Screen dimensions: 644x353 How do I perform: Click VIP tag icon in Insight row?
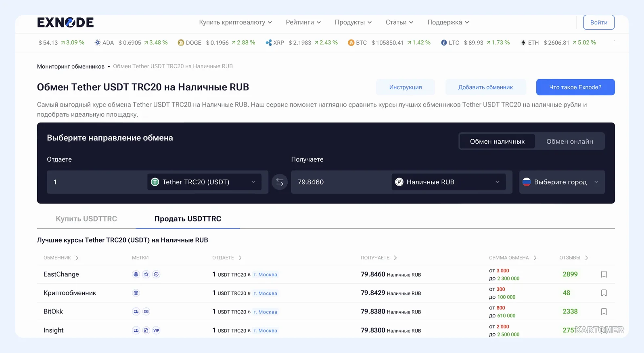(x=156, y=330)
